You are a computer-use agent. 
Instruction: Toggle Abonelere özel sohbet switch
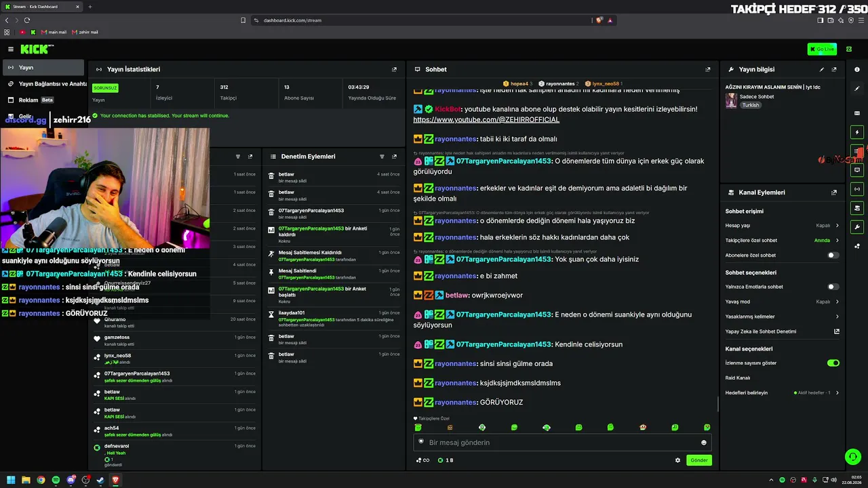pyautogui.click(x=833, y=256)
